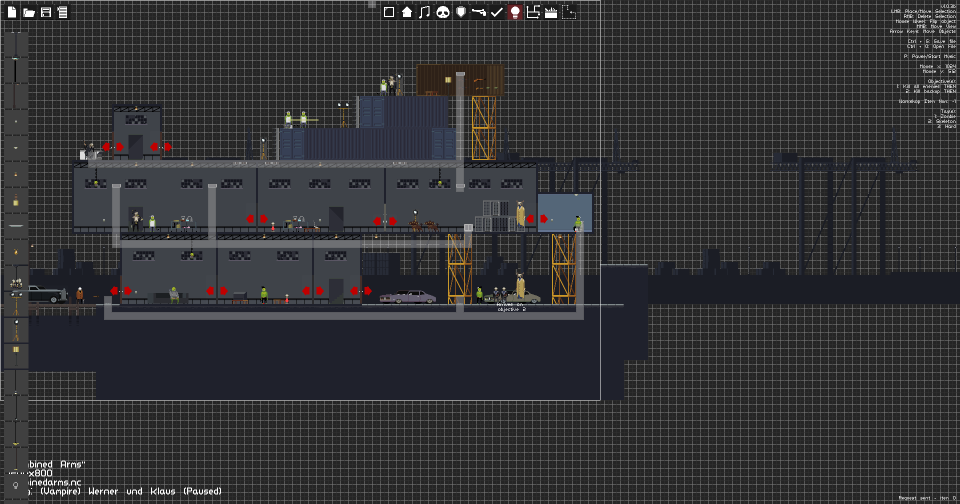960x504 pixels.
Task: Select the shield category icon
Action: (x=461, y=12)
